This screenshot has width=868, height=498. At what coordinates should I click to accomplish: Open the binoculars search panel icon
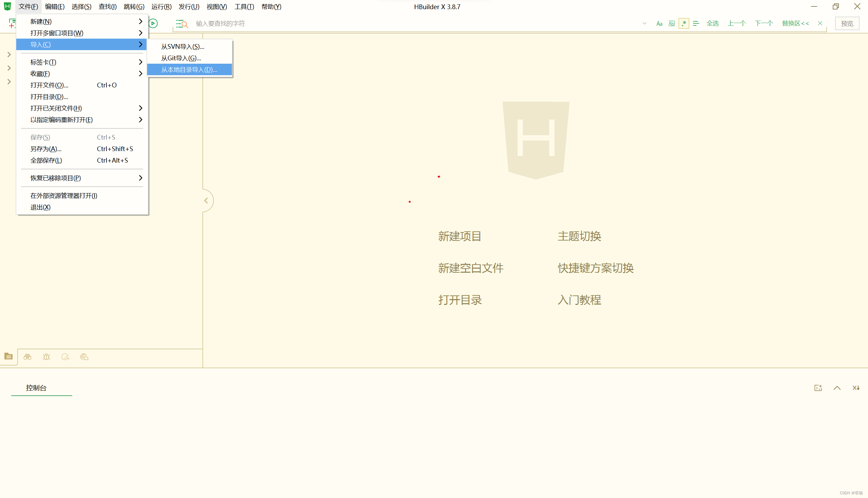coord(27,357)
